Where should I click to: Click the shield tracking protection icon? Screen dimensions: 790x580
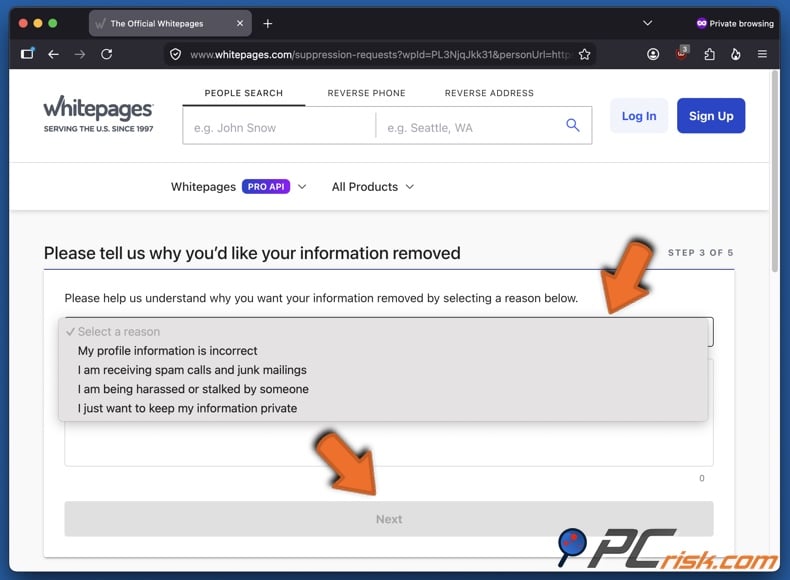coord(175,54)
